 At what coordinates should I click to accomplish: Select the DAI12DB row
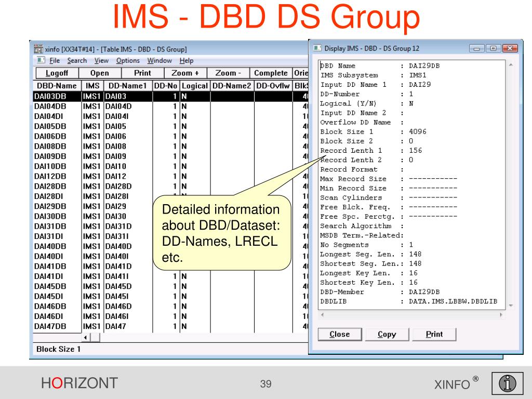(x=170, y=177)
